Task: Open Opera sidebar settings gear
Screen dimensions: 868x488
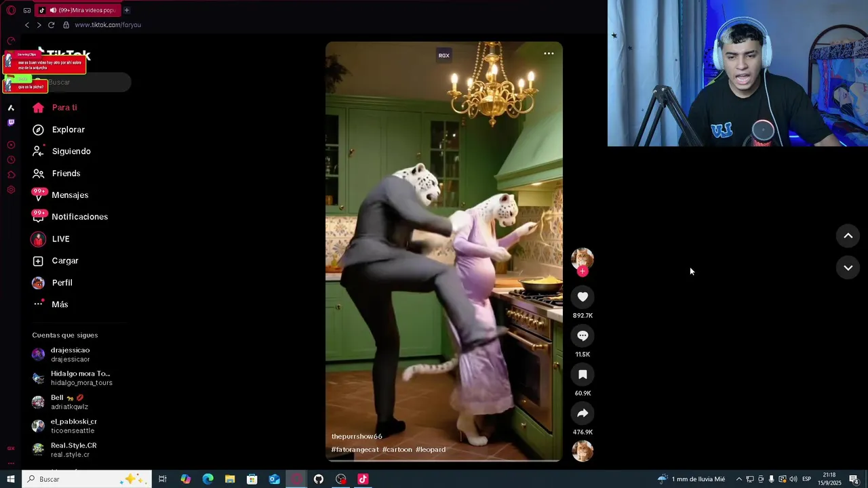Action: point(11,190)
